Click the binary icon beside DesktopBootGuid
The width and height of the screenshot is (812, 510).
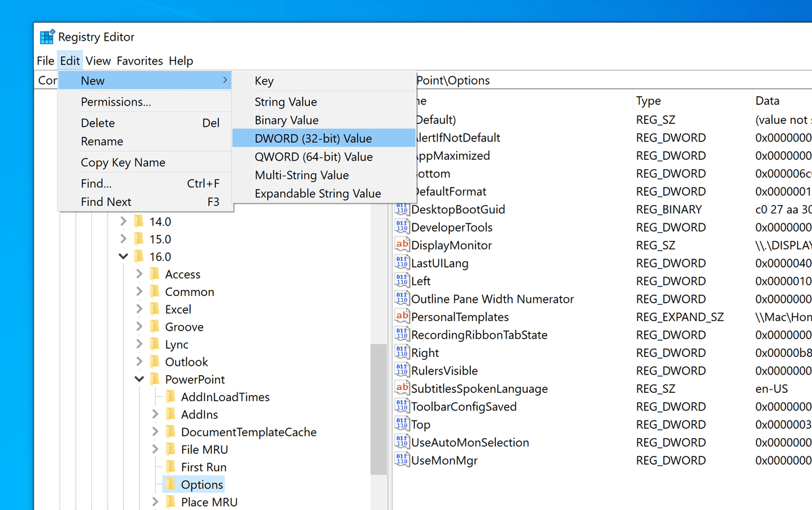402,209
